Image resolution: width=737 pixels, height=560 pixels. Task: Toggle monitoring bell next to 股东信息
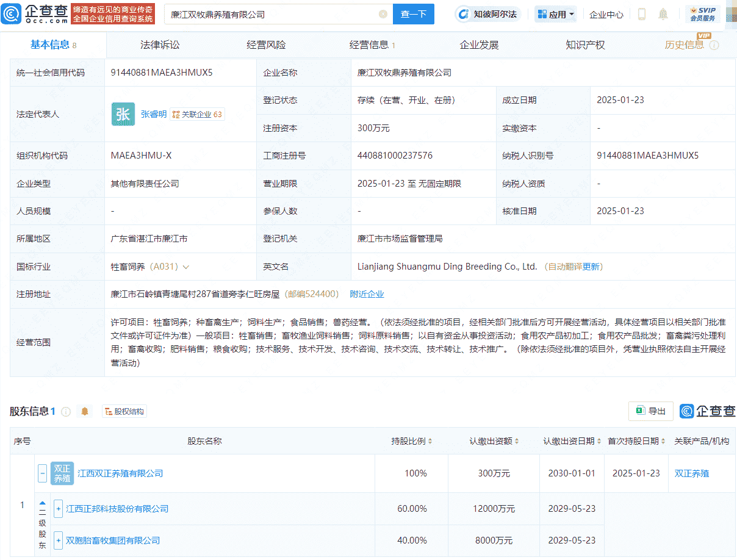(84, 411)
